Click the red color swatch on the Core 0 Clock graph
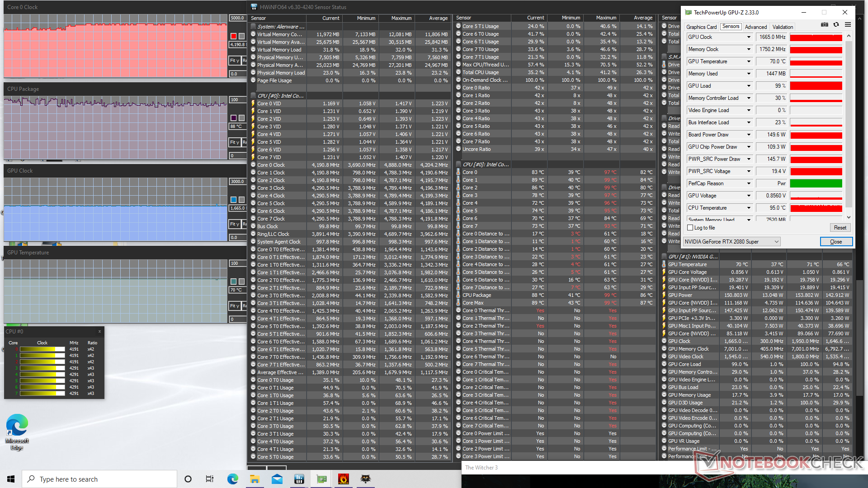 (x=233, y=36)
